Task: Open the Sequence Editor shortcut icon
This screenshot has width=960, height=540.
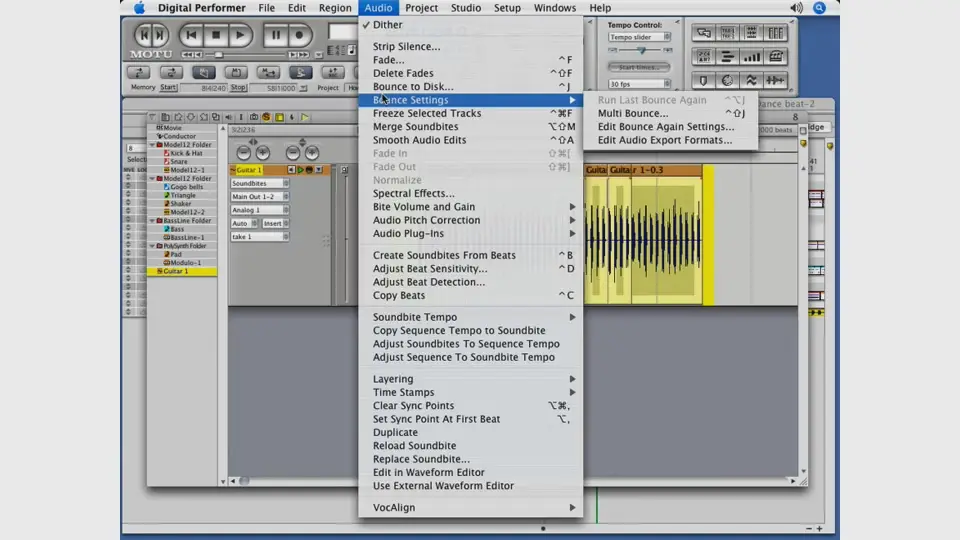Action: pyautogui.click(x=727, y=32)
